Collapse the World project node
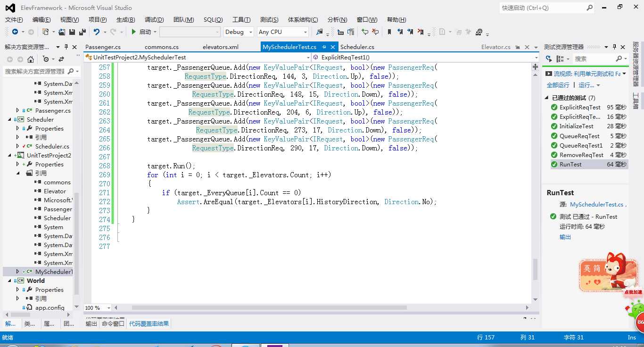 (x=9, y=281)
